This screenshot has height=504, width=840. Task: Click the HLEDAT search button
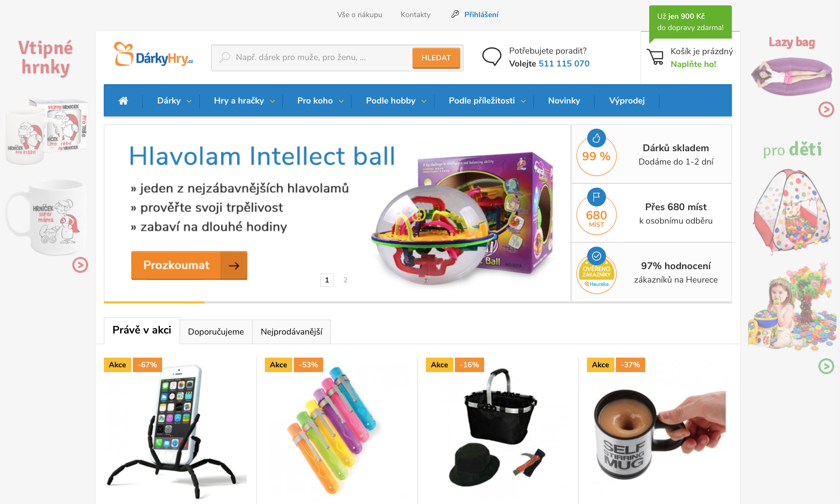pos(436,58)
